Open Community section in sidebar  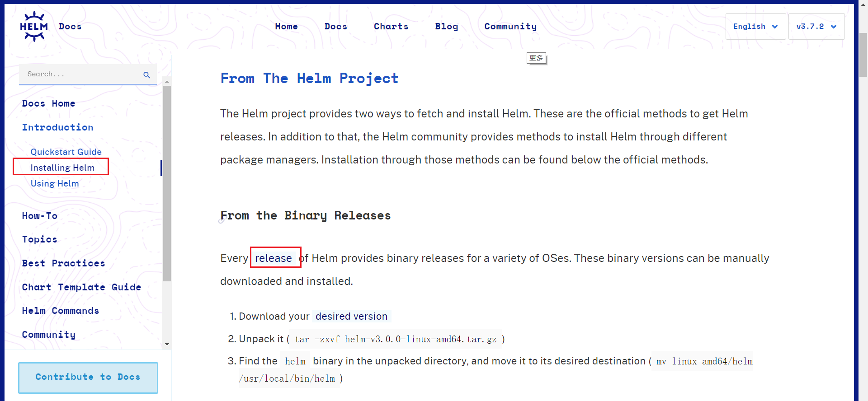(48, 335)
